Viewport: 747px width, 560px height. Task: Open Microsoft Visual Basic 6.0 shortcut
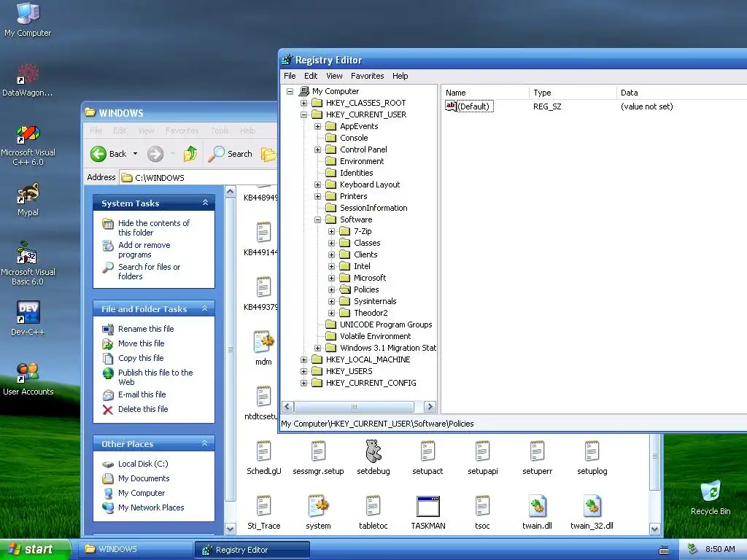(x=28, y=263)
